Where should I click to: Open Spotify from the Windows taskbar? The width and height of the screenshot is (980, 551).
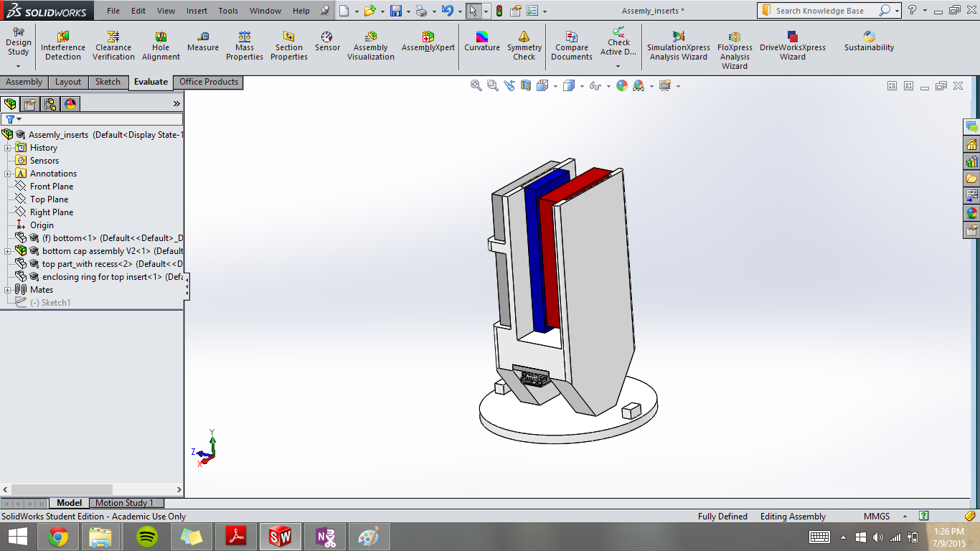click(x=147, y=537)
